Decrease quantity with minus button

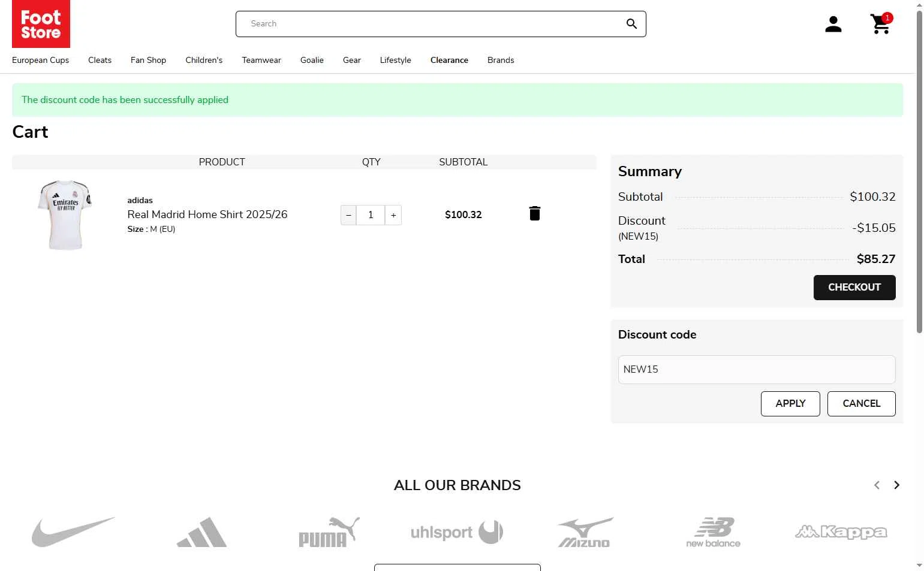[x=348, y=215]
